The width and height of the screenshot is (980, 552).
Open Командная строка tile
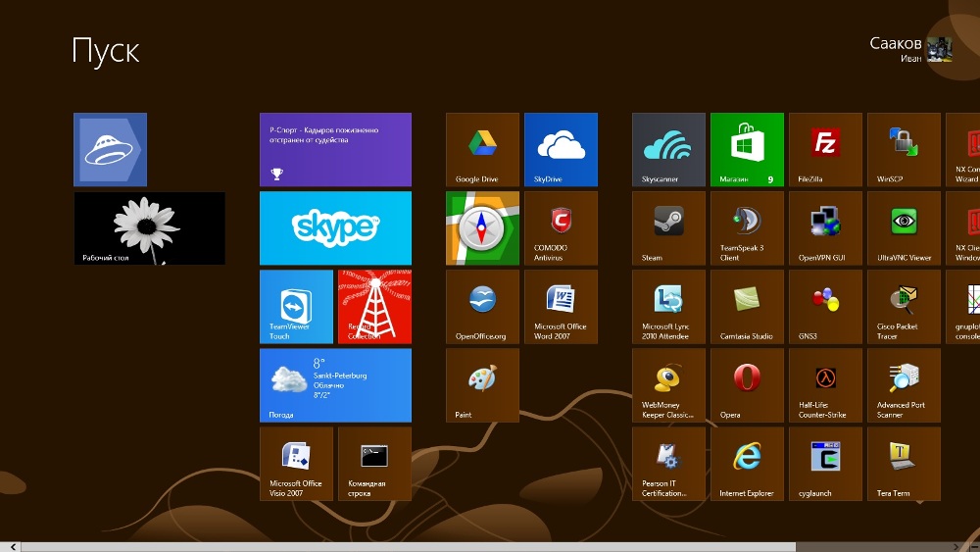coord(374,463)
